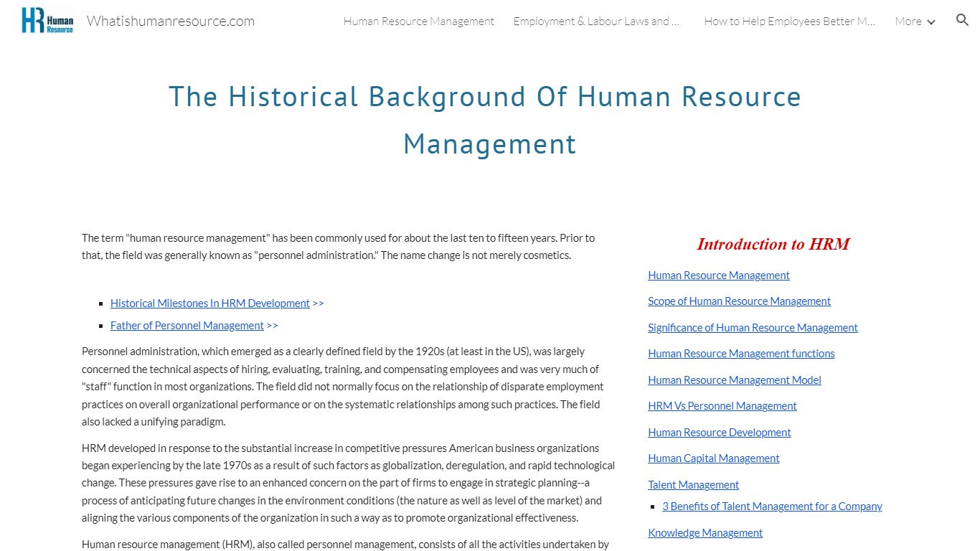Open Human Resource Management functions link
The width and height of the screenshot is (980, 551).
click(741, 354)
